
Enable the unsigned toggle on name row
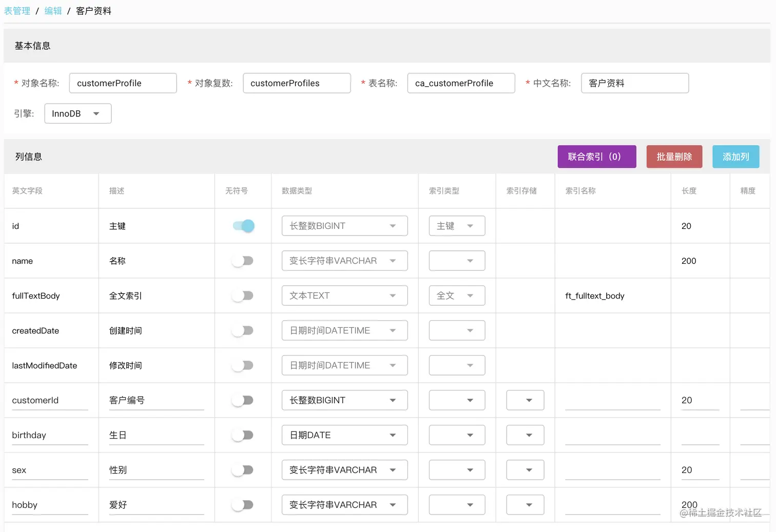[243, 261]
